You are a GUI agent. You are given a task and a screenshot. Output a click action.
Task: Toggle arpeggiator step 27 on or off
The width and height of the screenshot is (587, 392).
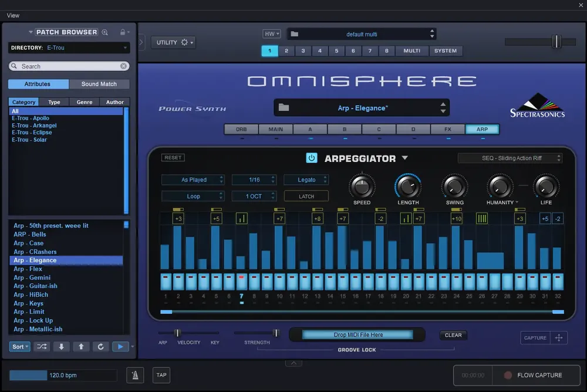tap(494, 282)
